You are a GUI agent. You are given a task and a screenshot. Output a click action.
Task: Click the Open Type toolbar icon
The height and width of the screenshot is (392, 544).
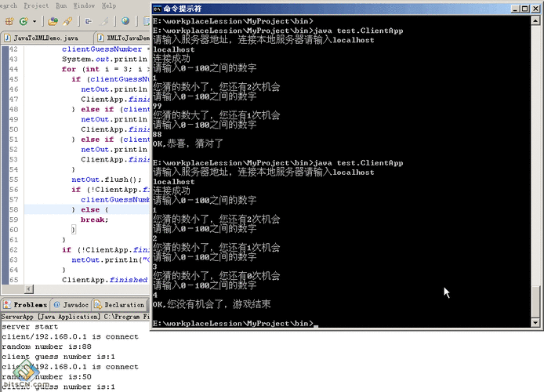53,21
